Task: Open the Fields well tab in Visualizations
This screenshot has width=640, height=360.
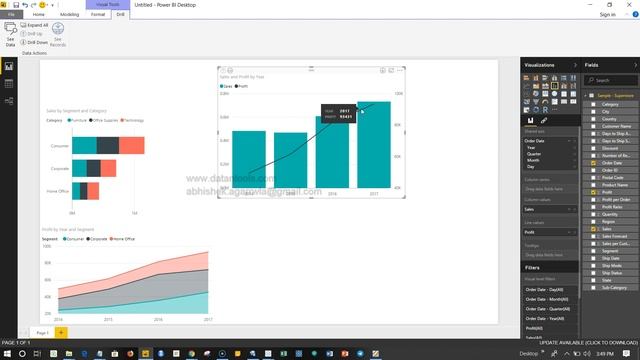Action: click(x=530, y=120)
